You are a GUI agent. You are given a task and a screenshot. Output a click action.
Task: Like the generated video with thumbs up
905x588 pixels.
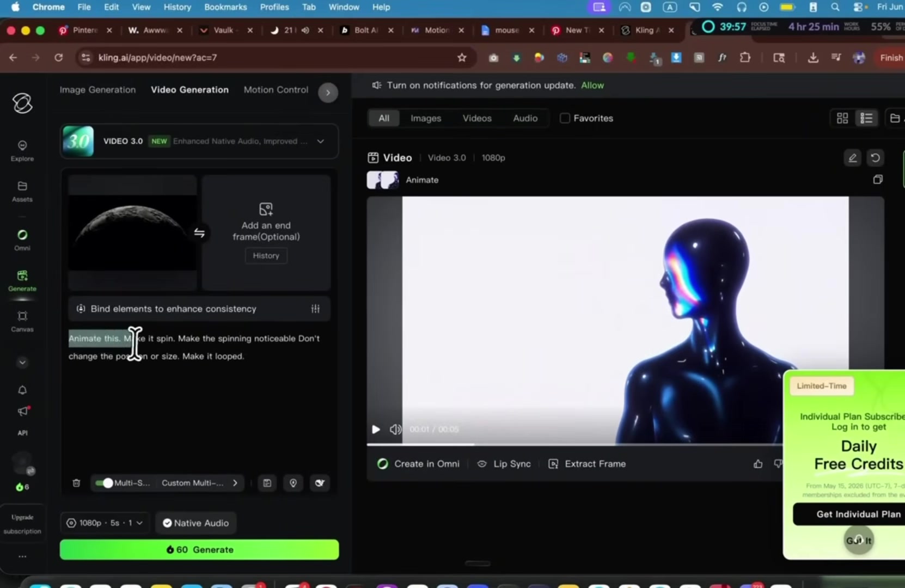coord(758,464)
